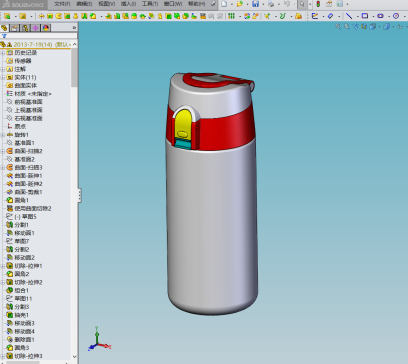Click the Save floppy disk icon

pos(255,4)
